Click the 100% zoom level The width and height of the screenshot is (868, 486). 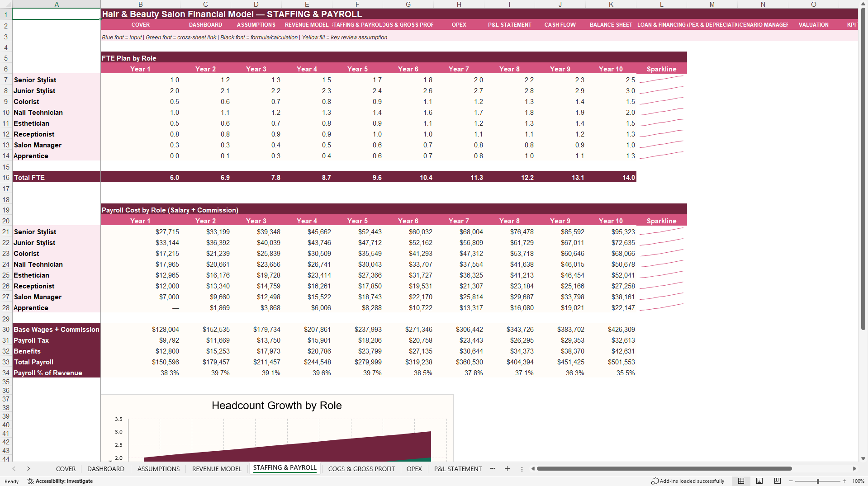coord(858,481)
